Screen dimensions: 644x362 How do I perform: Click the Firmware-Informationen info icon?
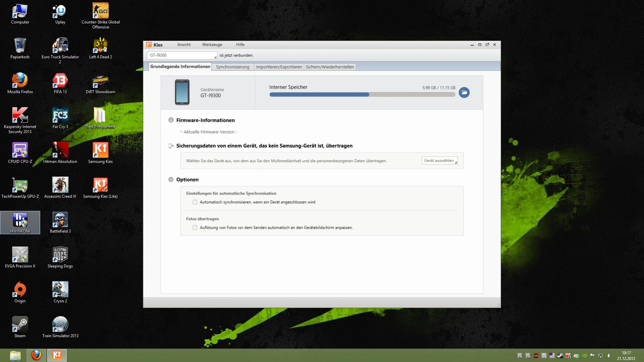pyautogui.click(x=171, y=120)
